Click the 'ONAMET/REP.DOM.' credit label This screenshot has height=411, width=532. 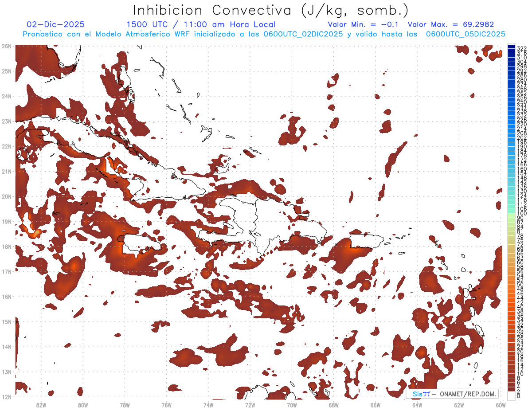point(468,394)
